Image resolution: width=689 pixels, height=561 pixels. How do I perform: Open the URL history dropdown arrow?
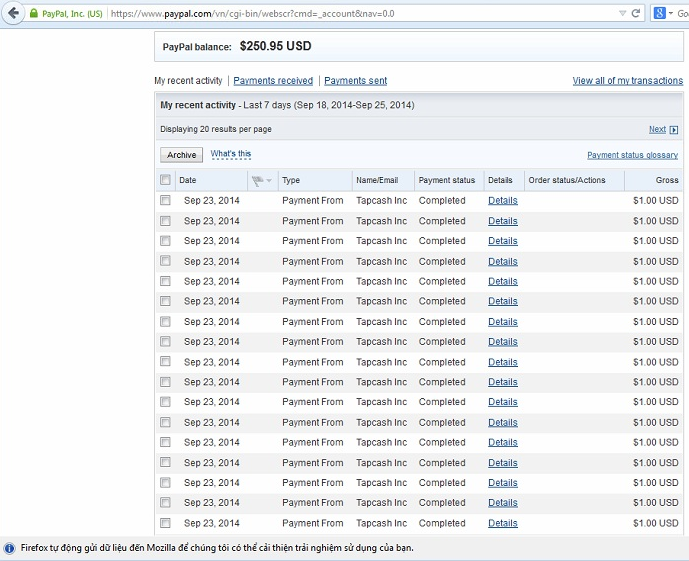(x=620, y=13)
